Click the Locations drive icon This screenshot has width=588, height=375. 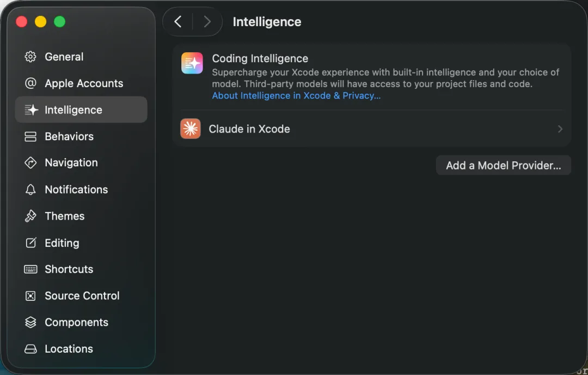[30, 349]
